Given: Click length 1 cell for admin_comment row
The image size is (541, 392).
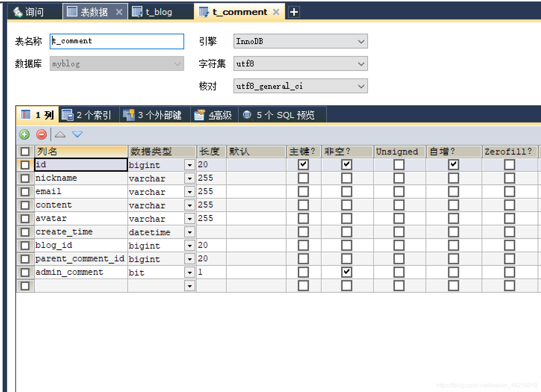Looking at the screenshot, I should point(211,272).
